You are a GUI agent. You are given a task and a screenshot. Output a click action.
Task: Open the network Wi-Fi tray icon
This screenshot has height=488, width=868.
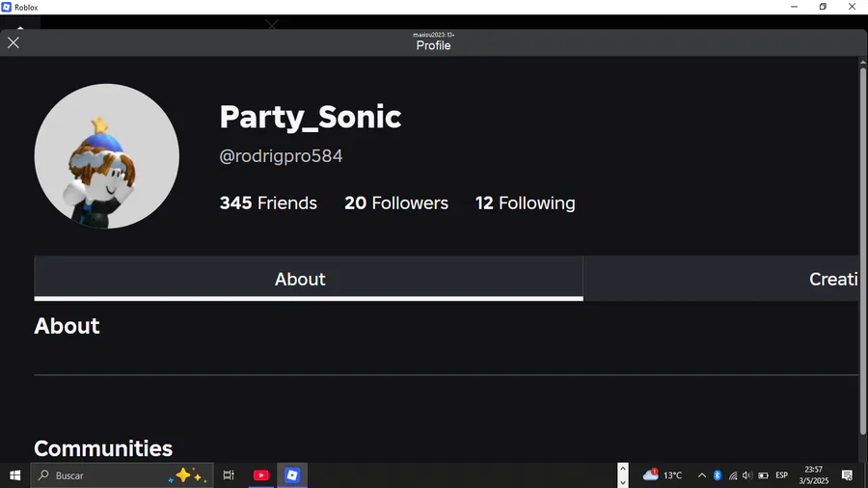point(733,475)
